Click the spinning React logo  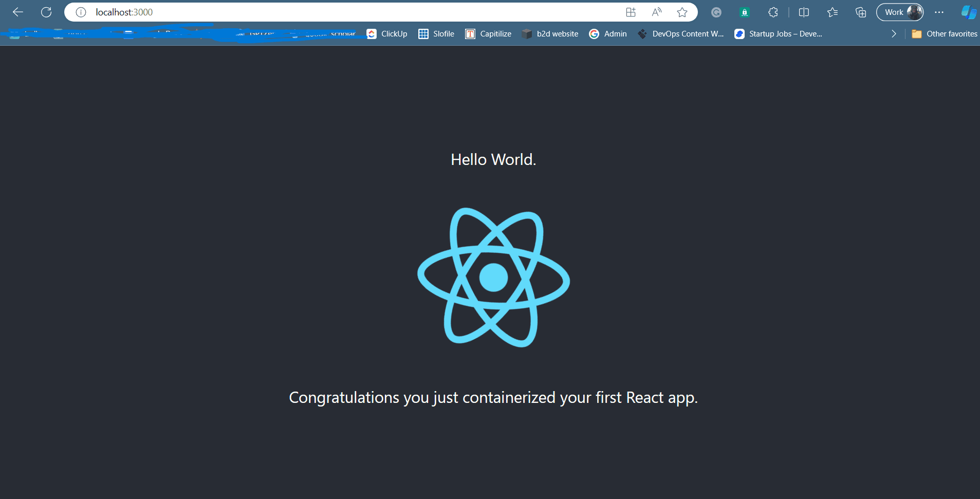pos(493,278)
